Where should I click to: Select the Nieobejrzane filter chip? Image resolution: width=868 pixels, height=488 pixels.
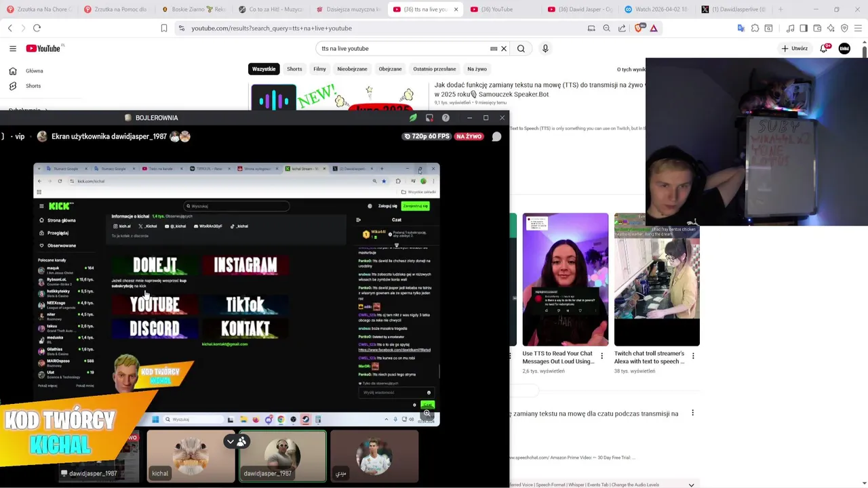click(352, 69)
